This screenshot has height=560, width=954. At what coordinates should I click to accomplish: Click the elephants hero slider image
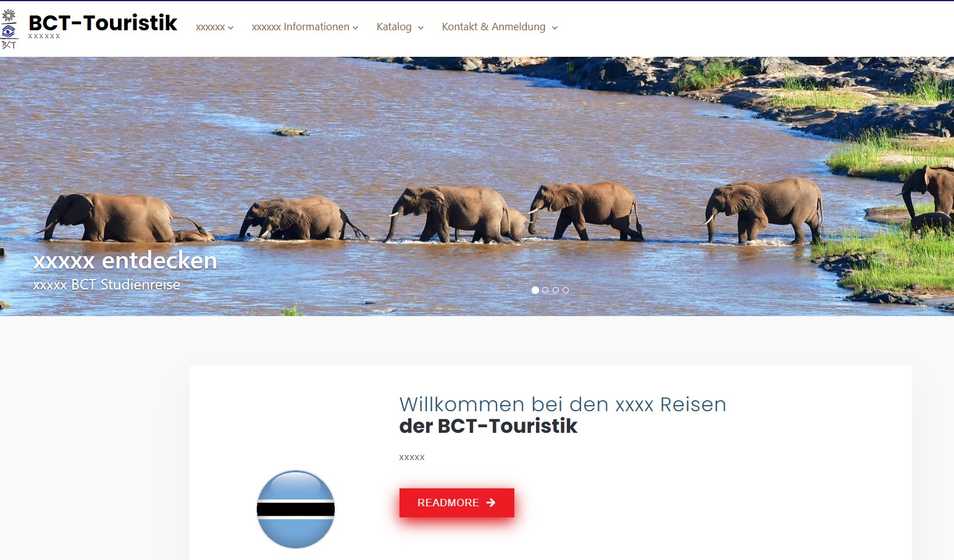[477, 186]
